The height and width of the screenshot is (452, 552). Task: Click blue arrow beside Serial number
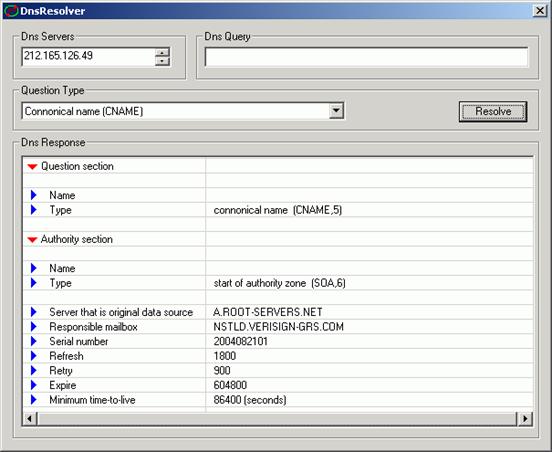pos(33,341)
